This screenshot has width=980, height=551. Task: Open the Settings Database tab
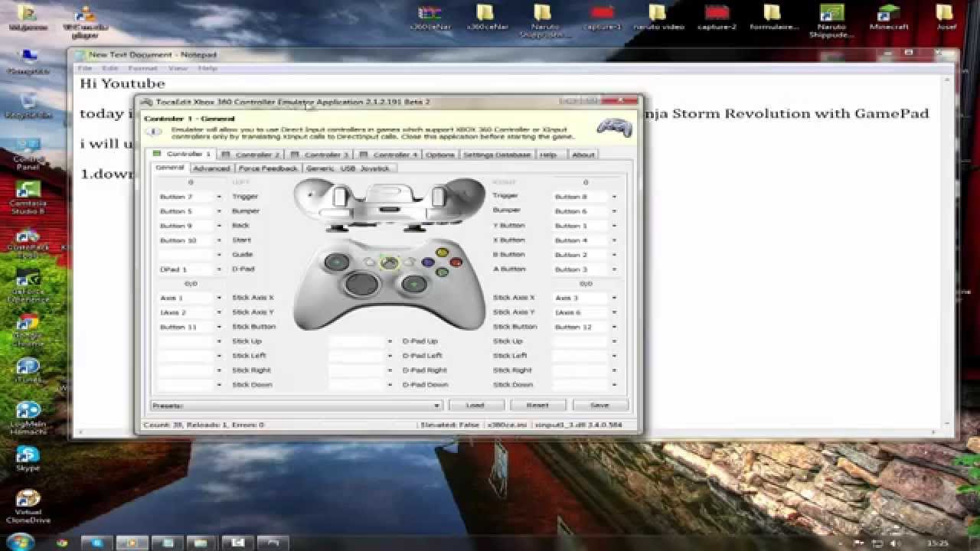(497, 155)
